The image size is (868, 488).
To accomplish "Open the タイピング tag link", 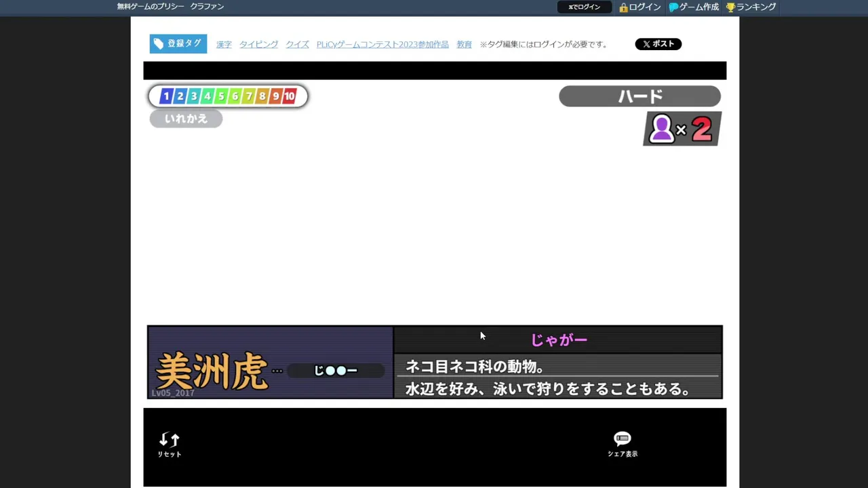I will click(258, 44).
